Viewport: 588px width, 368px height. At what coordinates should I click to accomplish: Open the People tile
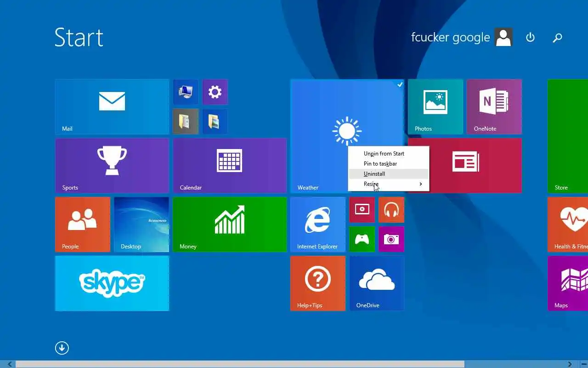[x=83, y=224]
